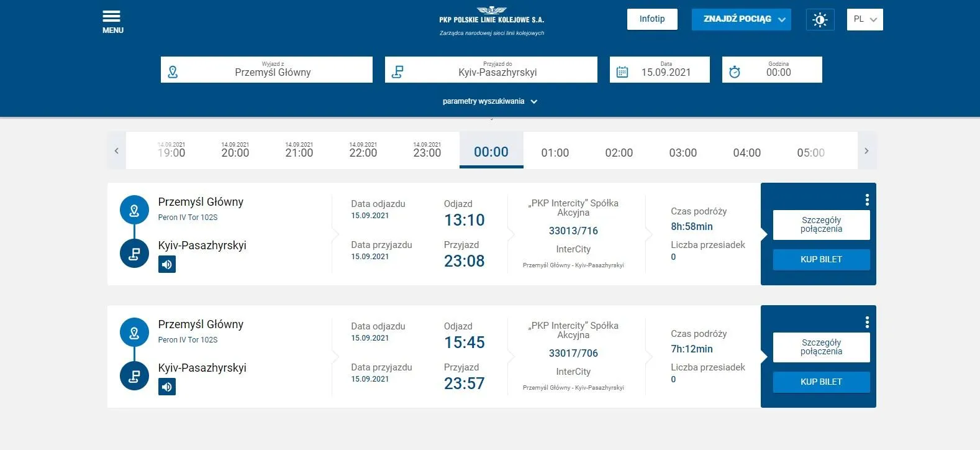Buy ticket for the 13:10 train
Screen dimensions: 980x450
coord(821,259)
